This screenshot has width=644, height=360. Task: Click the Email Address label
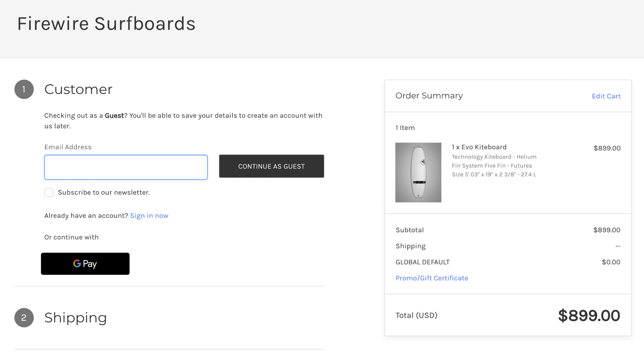pos(68,147)
